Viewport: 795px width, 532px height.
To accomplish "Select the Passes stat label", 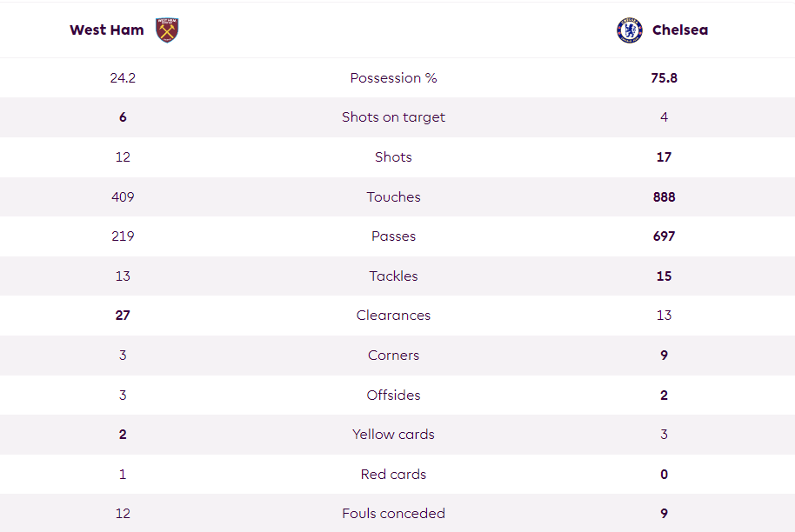I will 393,236.
